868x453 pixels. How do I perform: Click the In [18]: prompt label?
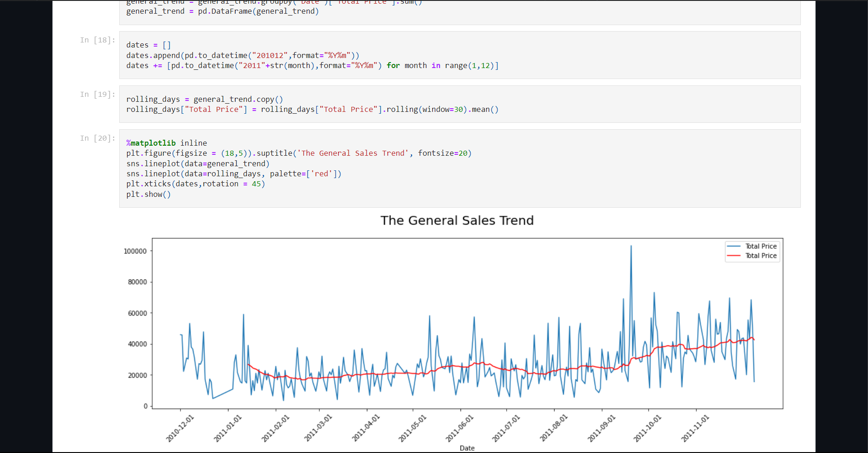[x=98, y=40]
